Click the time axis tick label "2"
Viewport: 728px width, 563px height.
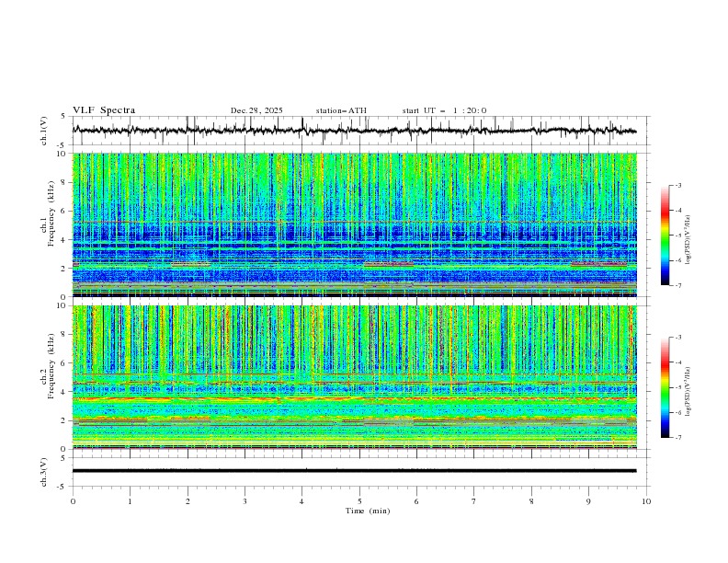[188, 501]
